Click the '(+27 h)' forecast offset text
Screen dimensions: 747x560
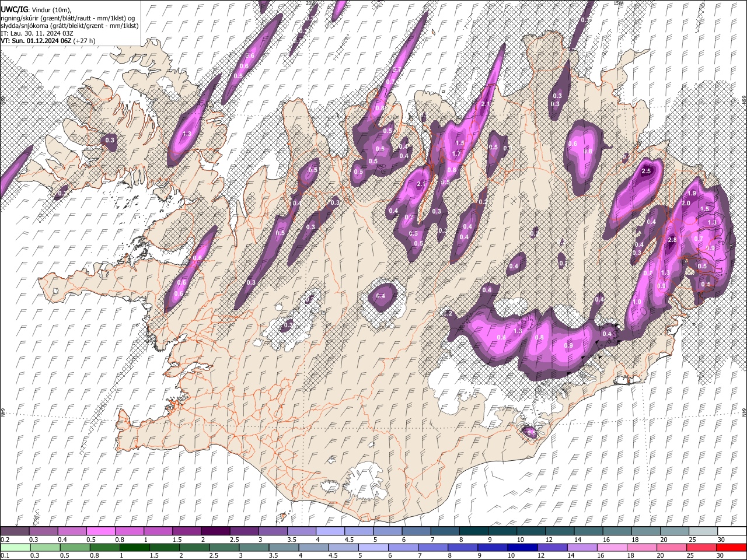[x=85, y=41]
